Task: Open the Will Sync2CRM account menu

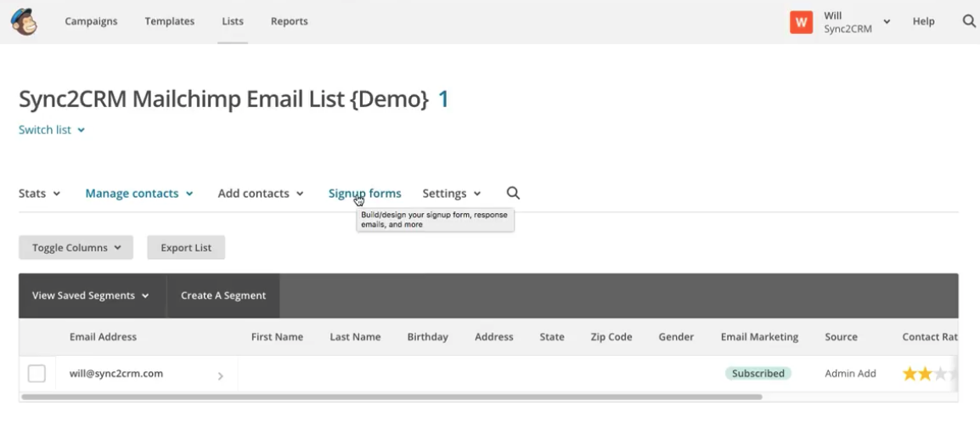Action: tap(856, 22)
